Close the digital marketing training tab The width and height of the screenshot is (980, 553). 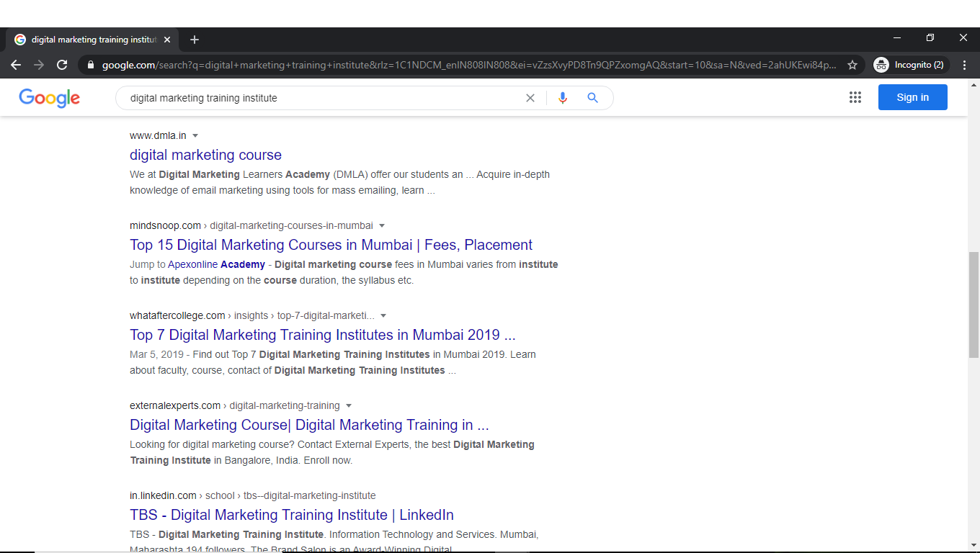(x=167, y=40)
